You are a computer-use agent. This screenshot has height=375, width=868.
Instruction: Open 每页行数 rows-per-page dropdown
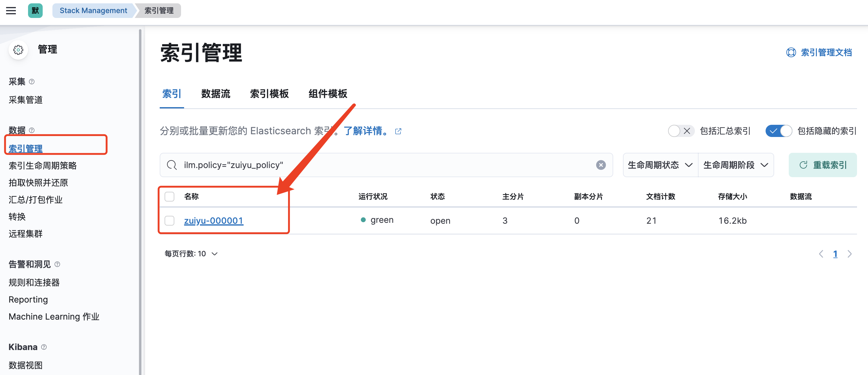point(191,254)
